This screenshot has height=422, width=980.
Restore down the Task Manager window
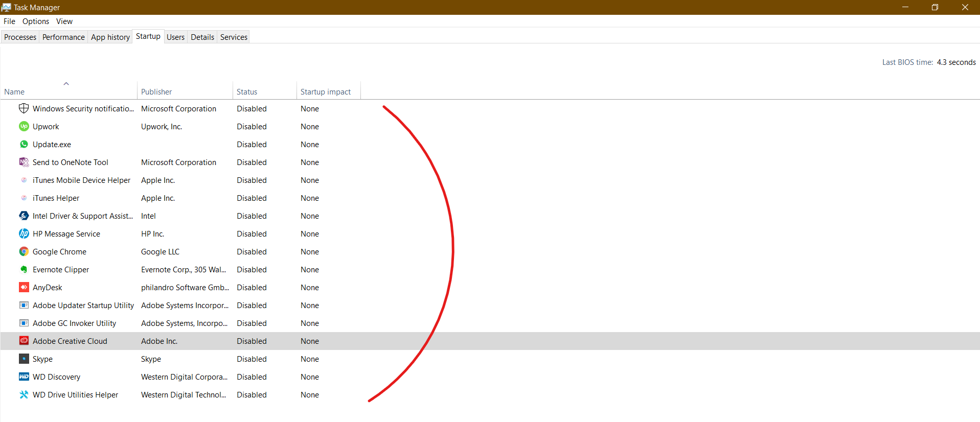[x=935, y=7]
